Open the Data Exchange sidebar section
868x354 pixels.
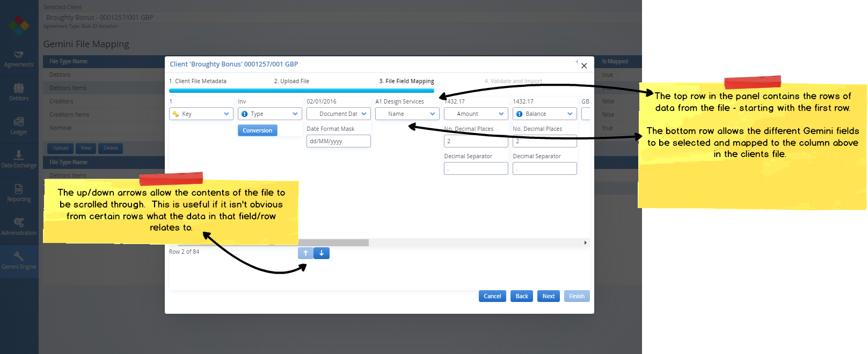point(19,160)
